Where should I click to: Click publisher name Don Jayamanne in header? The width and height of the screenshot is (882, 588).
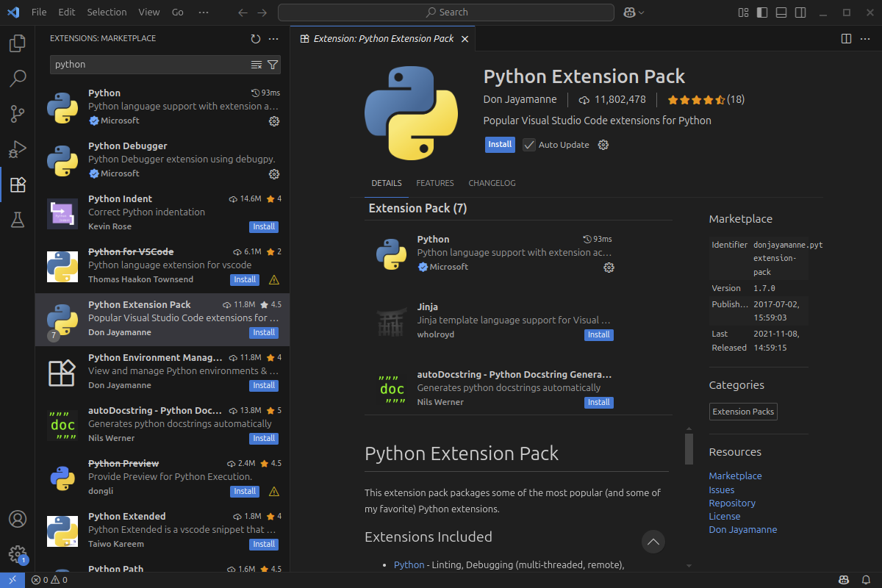[520, 99]
